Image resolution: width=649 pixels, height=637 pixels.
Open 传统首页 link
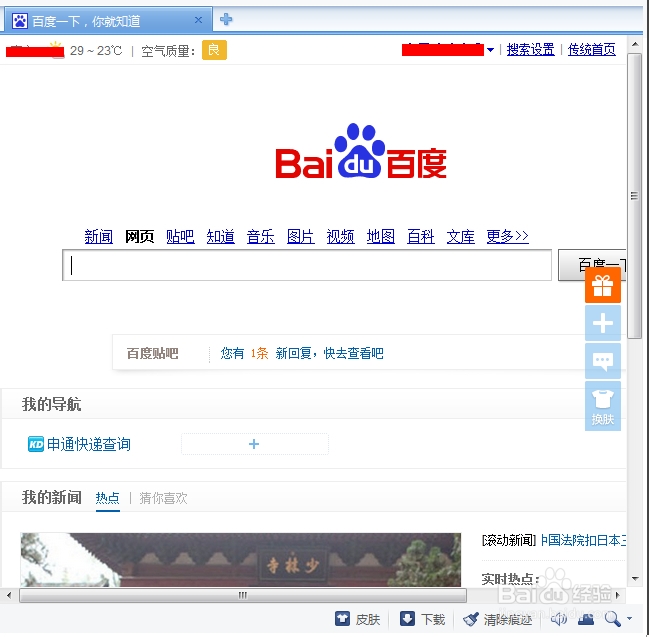tap(591, 50)
